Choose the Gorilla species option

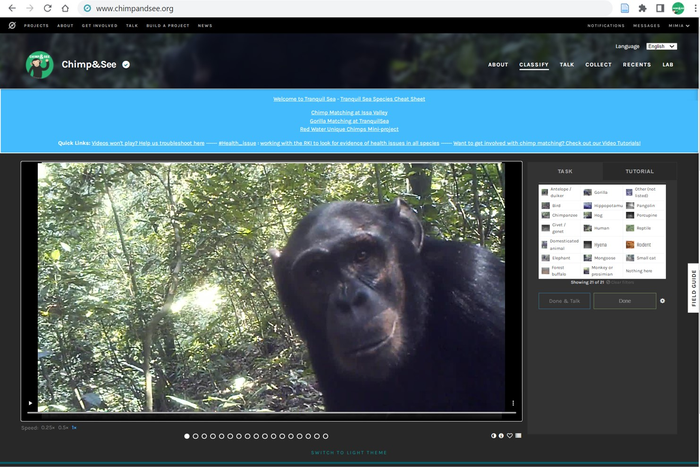click(x=596, y=191)
